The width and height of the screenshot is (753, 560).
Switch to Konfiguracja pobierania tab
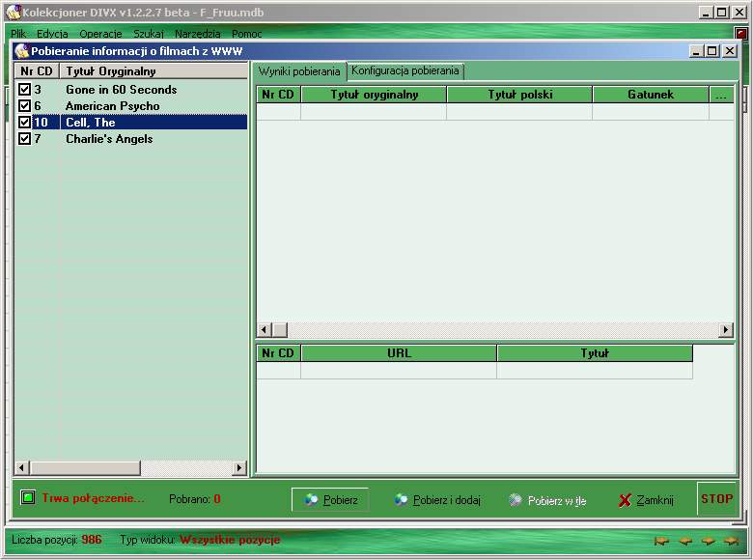pyautogui.click(x=405, y=71)
